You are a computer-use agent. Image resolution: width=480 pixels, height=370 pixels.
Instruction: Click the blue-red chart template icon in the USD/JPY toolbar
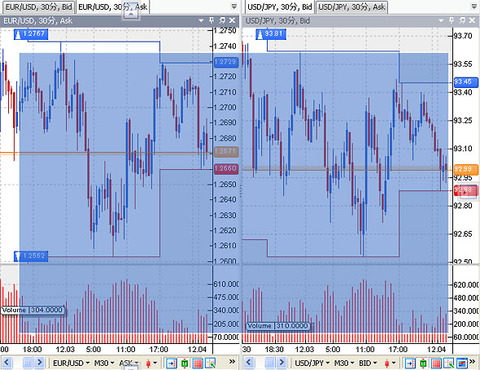(x=462, y=363)
